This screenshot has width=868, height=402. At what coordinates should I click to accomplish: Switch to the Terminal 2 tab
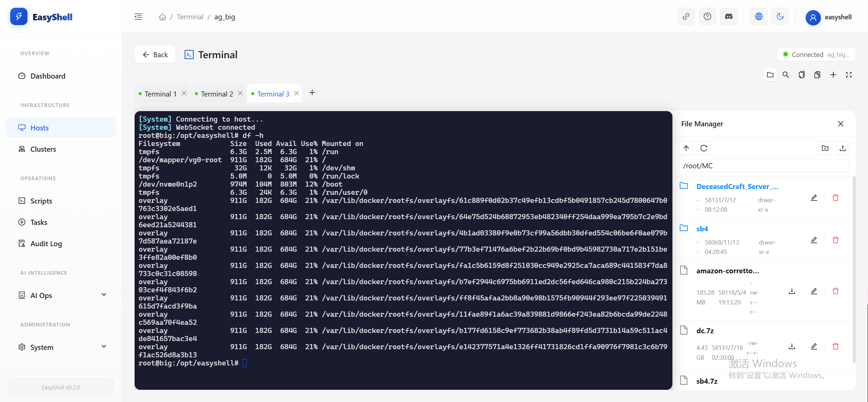217,93
